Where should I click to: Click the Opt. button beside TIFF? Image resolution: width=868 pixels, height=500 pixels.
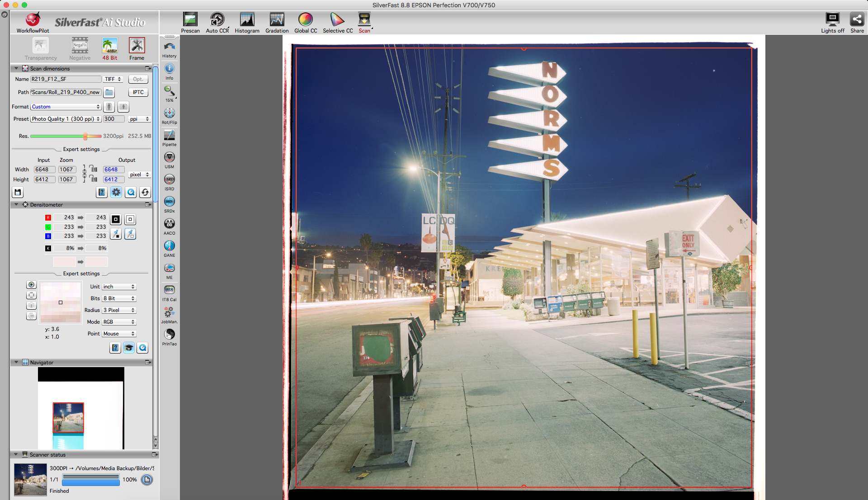[x=138, y=79]
